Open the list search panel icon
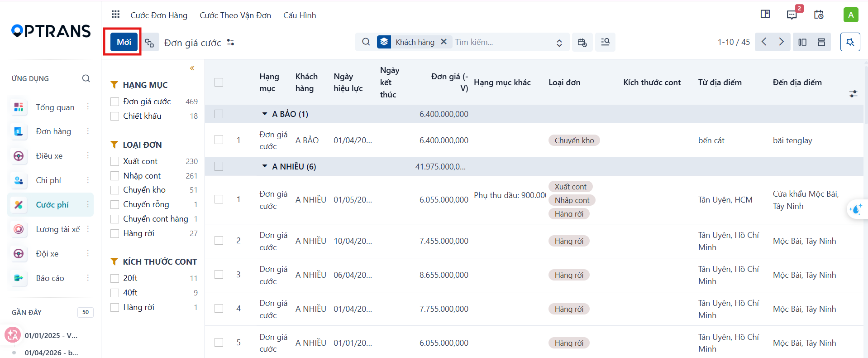Image resolution: width=868 pixels, height=358 pixels. tap(605, 42)
